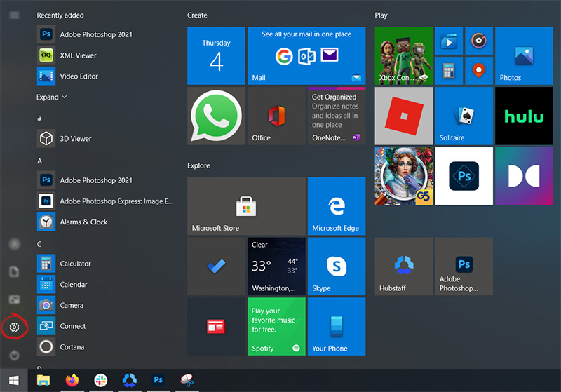Open the OneNote Get Organized tile
Screen dimensions: 561x392
[337, 116]
